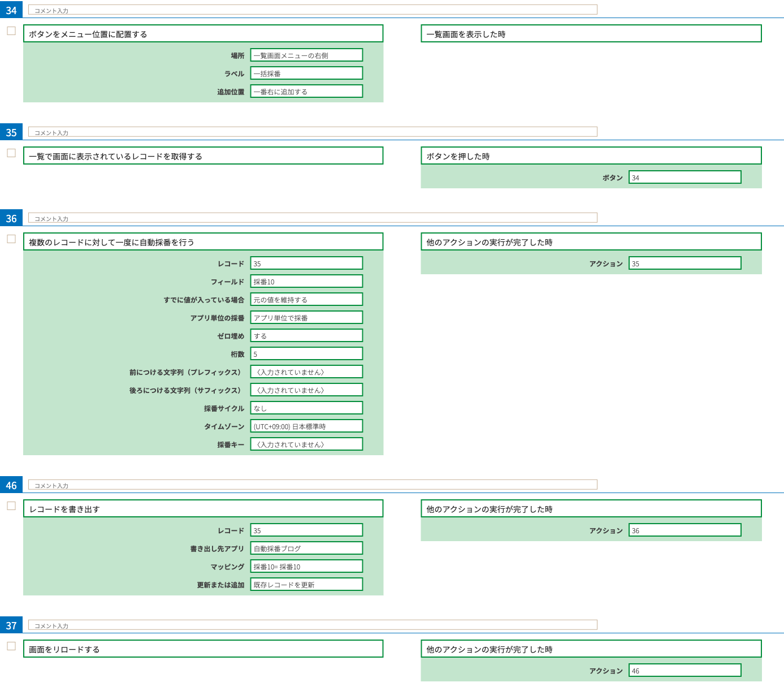Screen dimensions: 784x691
Task: Click the blue number badge 35
Action: pyautogui.click(x=11, y=133)
